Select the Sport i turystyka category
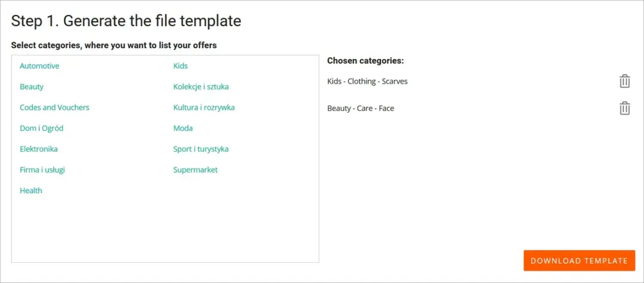 (x=201, y=149)
